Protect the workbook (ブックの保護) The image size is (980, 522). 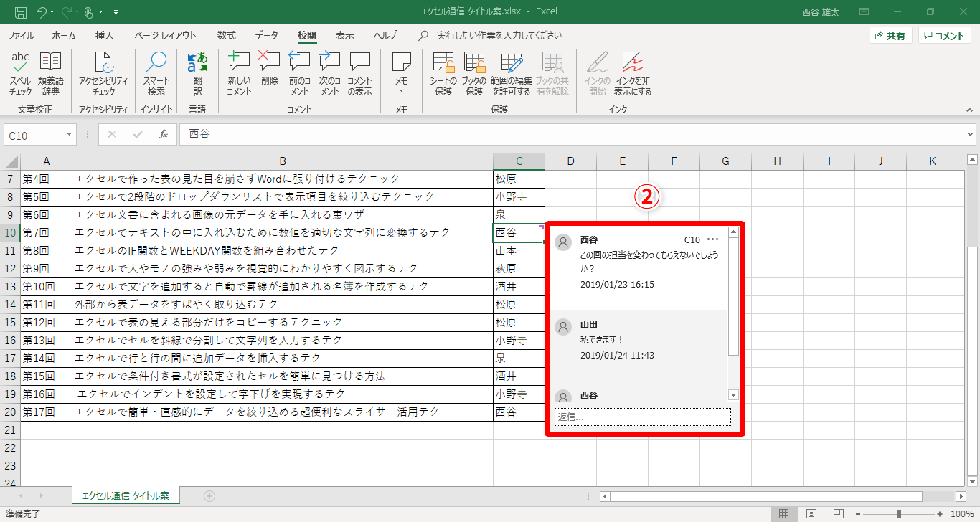[474, 74]
